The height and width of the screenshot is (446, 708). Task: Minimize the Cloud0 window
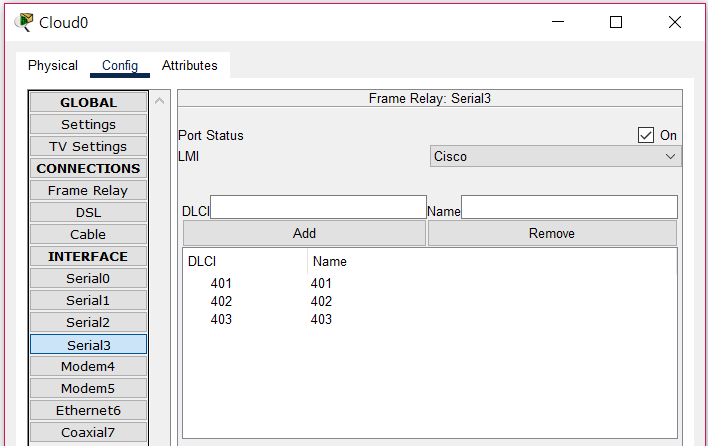point(558,22)
